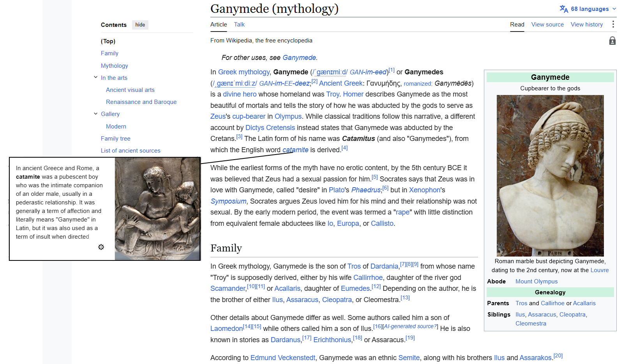Open the Troy link in intro
Viewport: 623px width, 364px height.
click(333, 94)
